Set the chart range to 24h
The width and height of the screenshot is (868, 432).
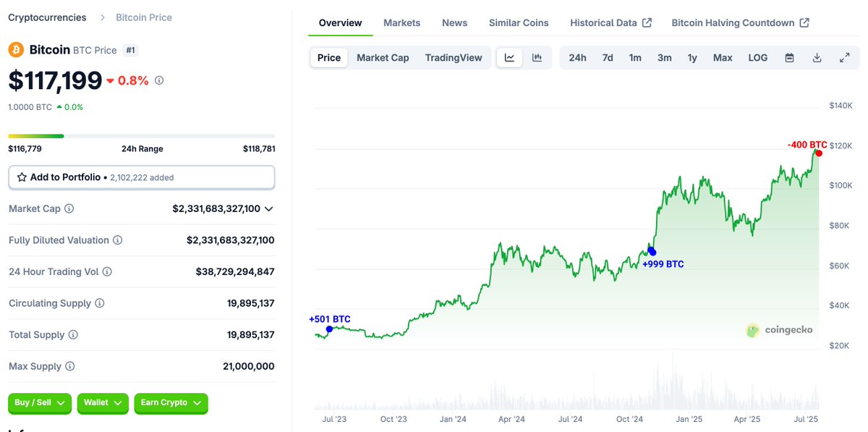(578, 58)
